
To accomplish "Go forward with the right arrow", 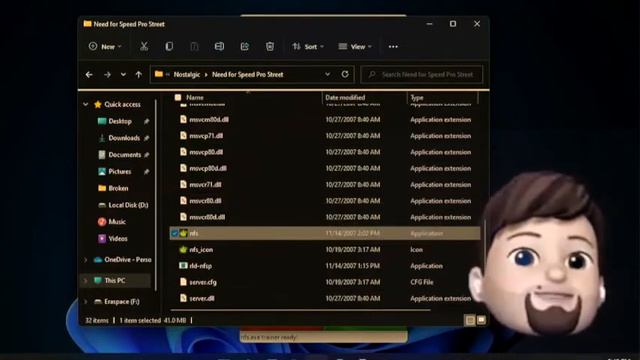I will [107, 75].
